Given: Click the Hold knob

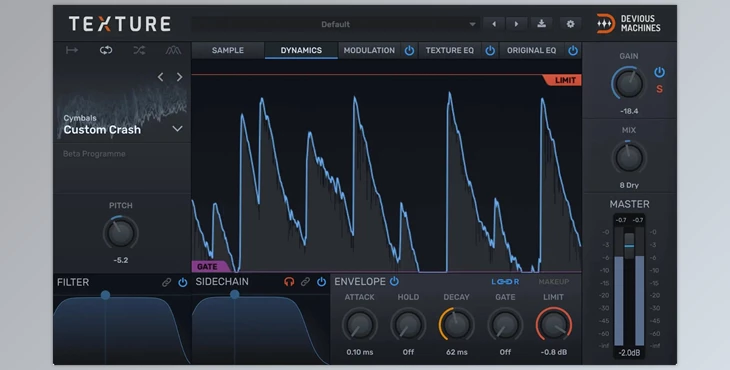Looking at the screenshot, I should pos(408,324).
